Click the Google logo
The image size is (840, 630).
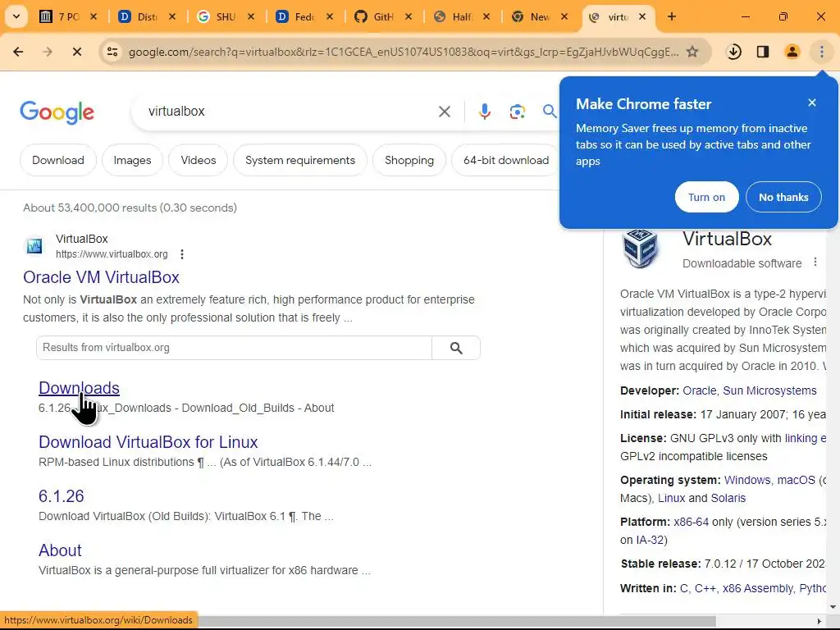[57, 112]
